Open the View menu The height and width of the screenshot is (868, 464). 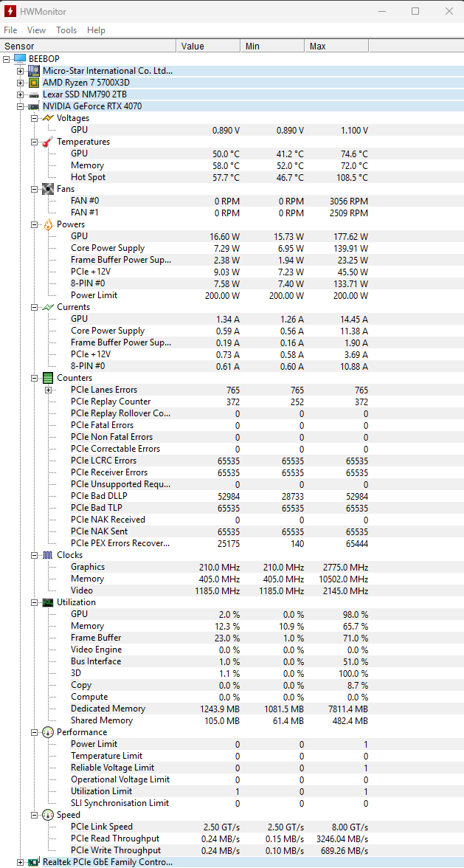(36, 30)
